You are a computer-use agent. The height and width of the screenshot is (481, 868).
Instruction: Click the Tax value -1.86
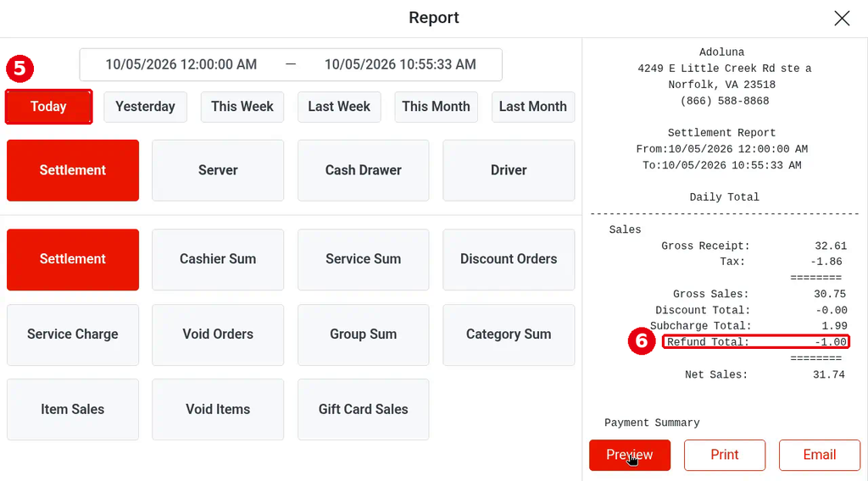[x=826, y=262]
